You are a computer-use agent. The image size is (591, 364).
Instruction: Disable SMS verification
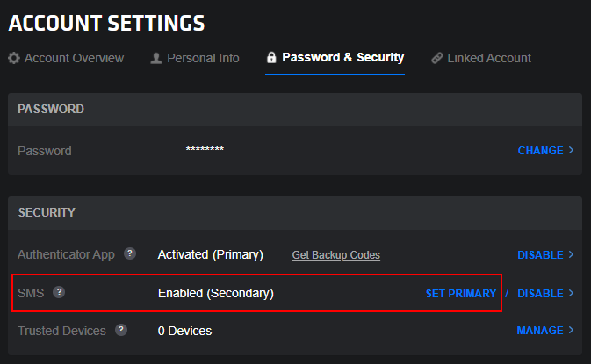pos(540,294)
